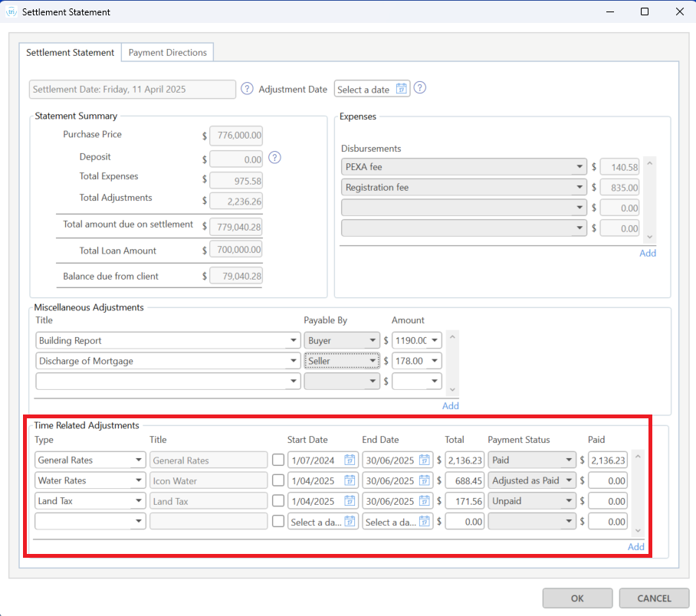Click the Water Rates Total amount field
This screenshot has height=616, width=696.
click(x=464, y=481)
